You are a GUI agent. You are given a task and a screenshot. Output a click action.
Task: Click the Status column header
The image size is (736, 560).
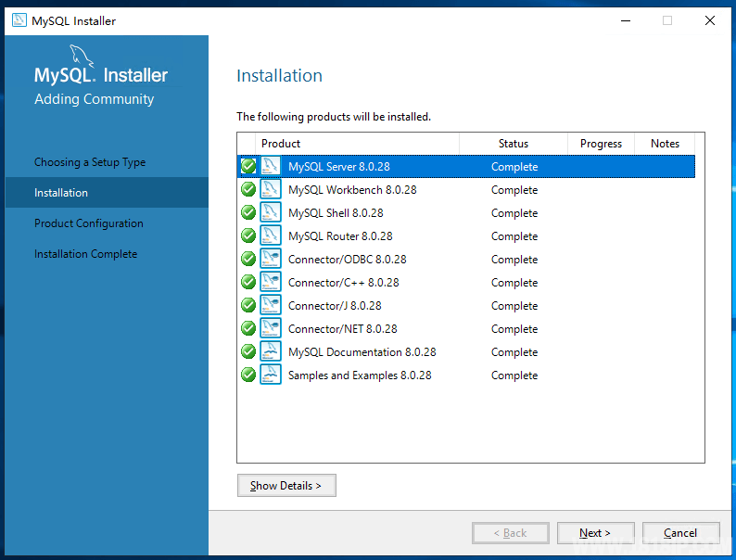(x=514, y=144)
